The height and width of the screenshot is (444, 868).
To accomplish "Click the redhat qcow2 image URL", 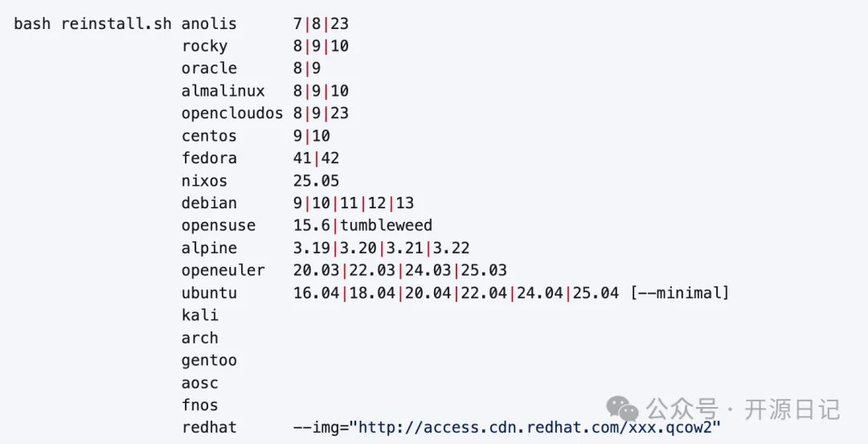I will (534, 427).
